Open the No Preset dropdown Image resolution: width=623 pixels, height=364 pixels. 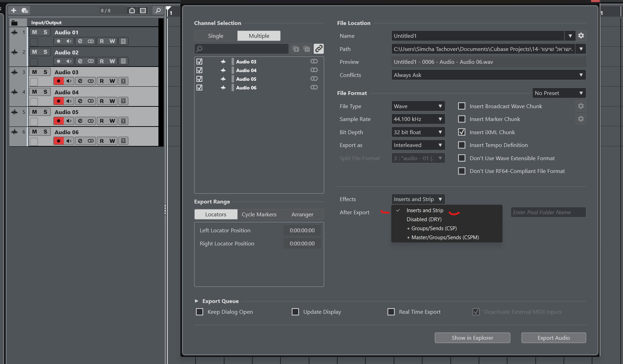click(559, 93)
